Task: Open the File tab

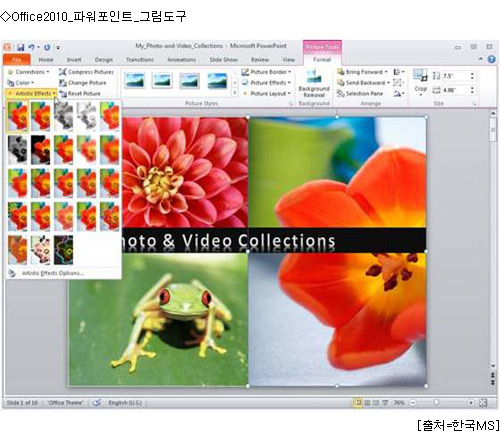Action: (x=17, y=60)
